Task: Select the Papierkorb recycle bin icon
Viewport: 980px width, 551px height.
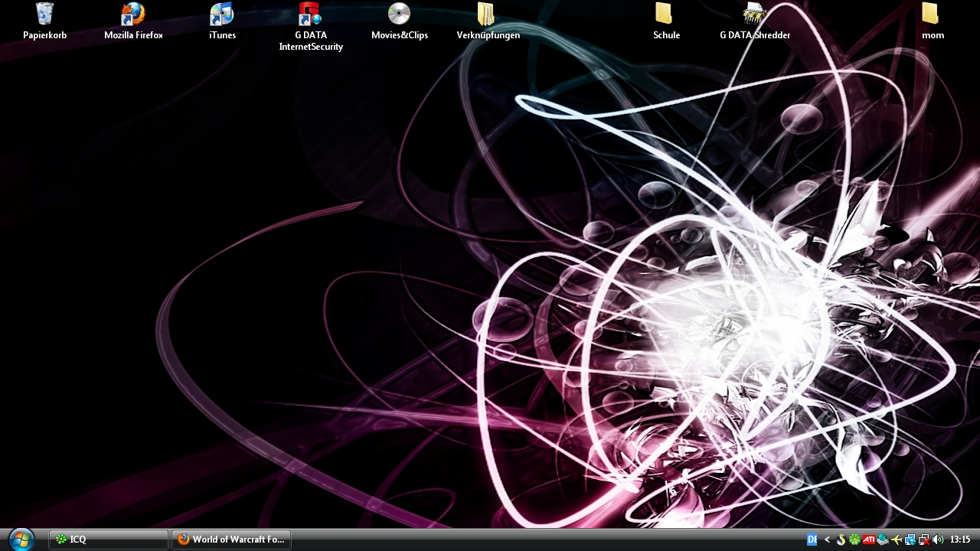Action: point(44,21)
